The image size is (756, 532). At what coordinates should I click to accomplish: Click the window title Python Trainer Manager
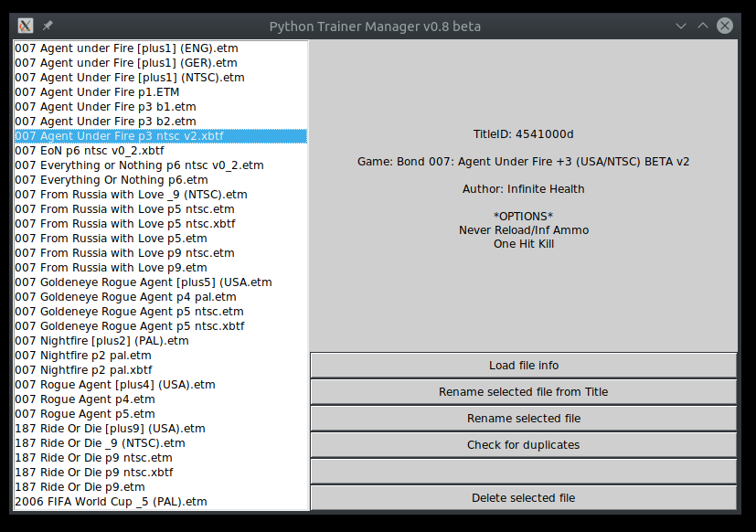[x=375, y=27]
